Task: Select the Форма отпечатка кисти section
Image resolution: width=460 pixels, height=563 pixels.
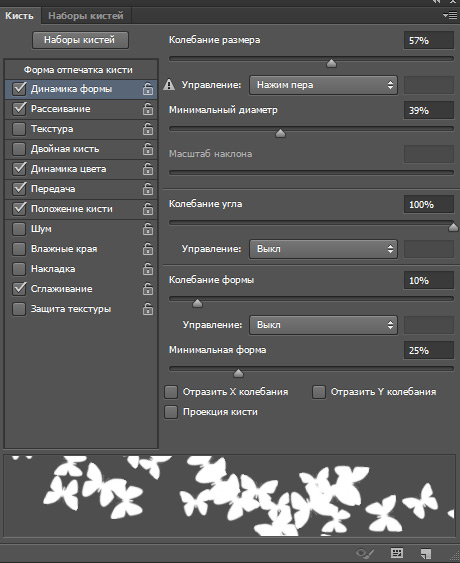Action: coord(78,70)
